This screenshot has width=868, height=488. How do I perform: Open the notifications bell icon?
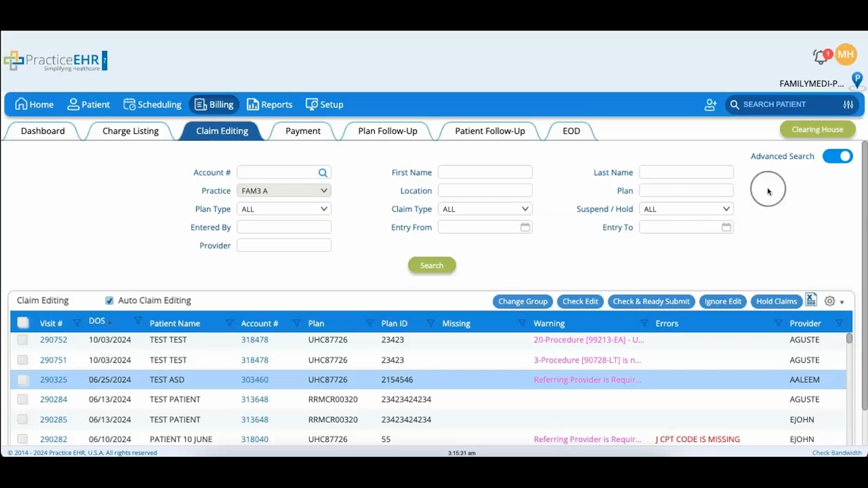click(821, 57)
